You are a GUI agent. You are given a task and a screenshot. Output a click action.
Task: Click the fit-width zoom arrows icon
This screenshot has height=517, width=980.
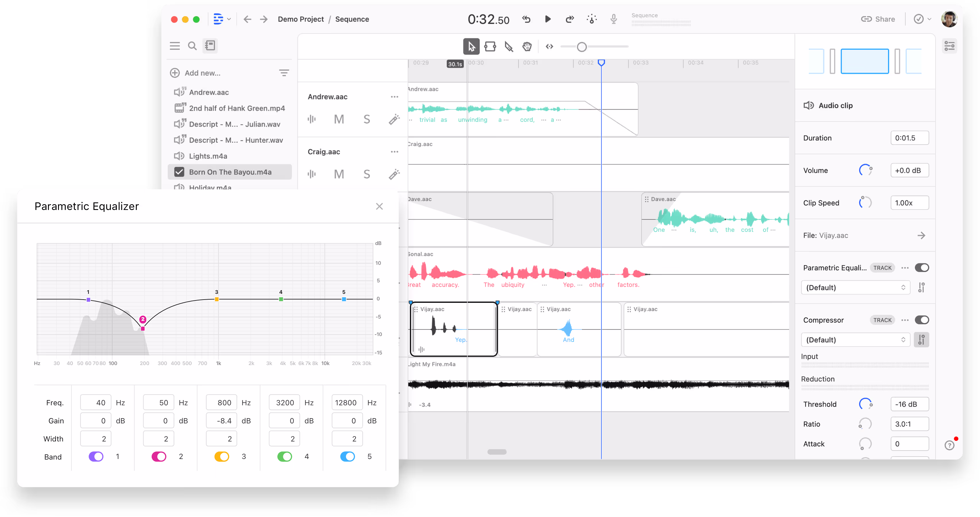(549, 47)
